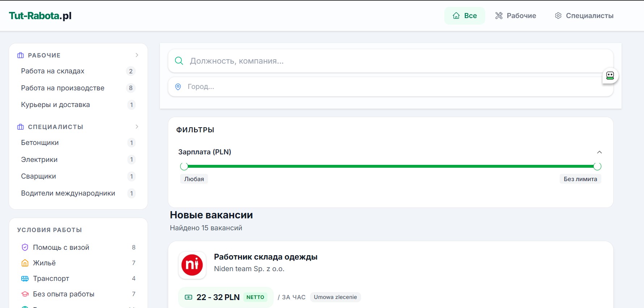The image size is (644, 308).
Task: Click the gear icon beside Специалисты tab
Action: (x=558, y=16)
